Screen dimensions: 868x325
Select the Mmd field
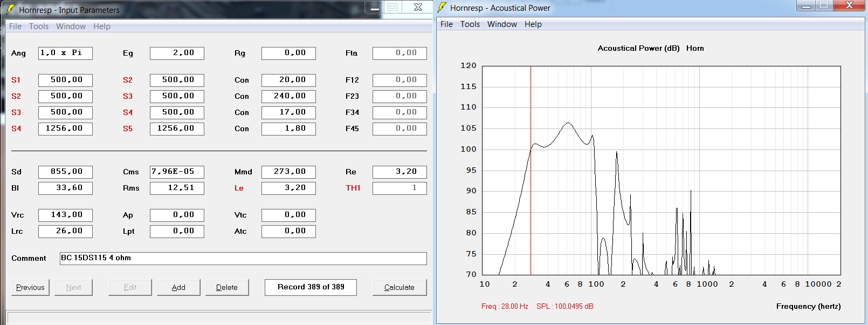click(x=288, y=172)
